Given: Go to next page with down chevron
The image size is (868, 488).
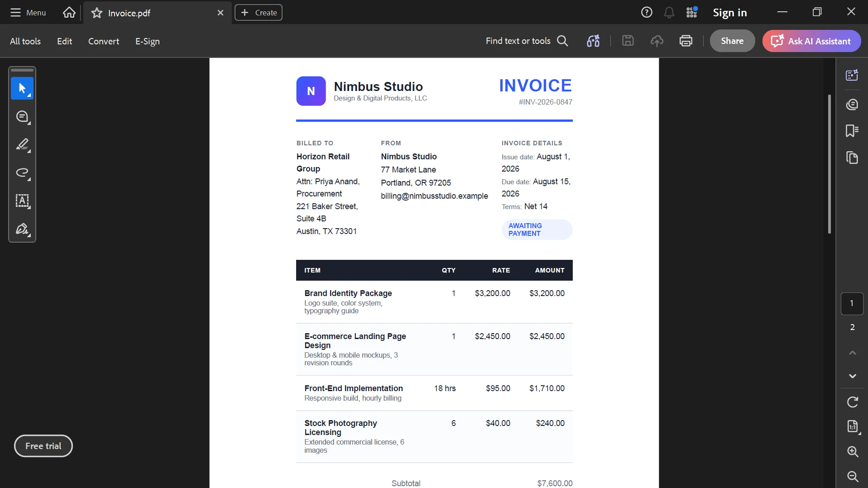Looking at the screenshot, I should pos(852,376).
